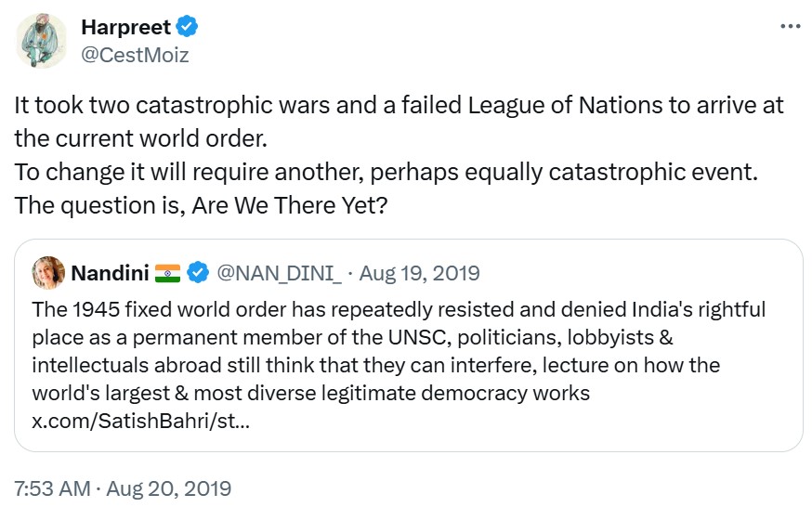The width and height of the screenshot is (812, 507).
Task: Open Harpreet's profile avatar picture
Action: 42,42
